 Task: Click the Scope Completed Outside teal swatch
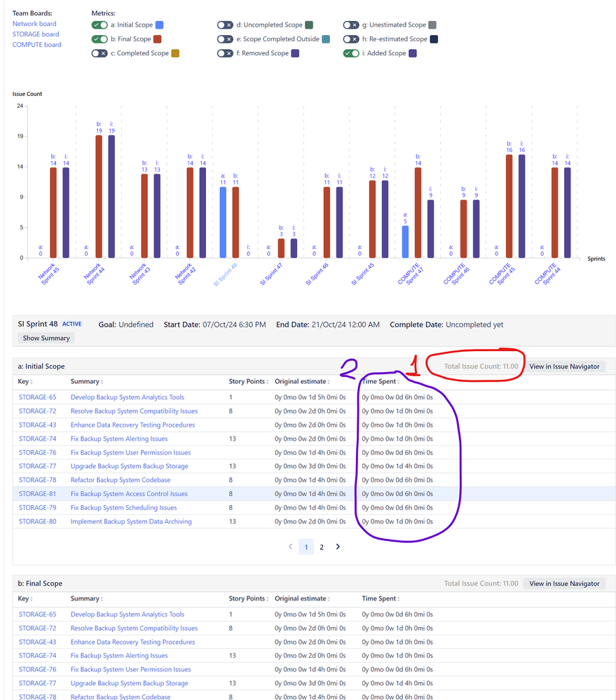coord(326,39)
